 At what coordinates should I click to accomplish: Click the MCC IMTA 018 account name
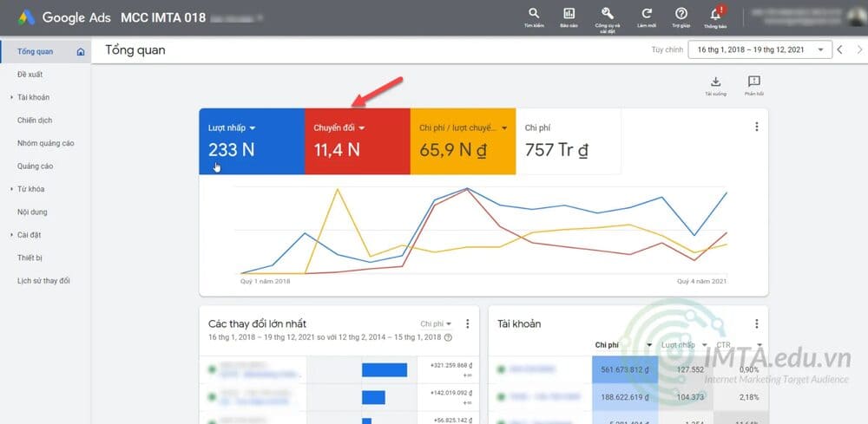(163, 17)
